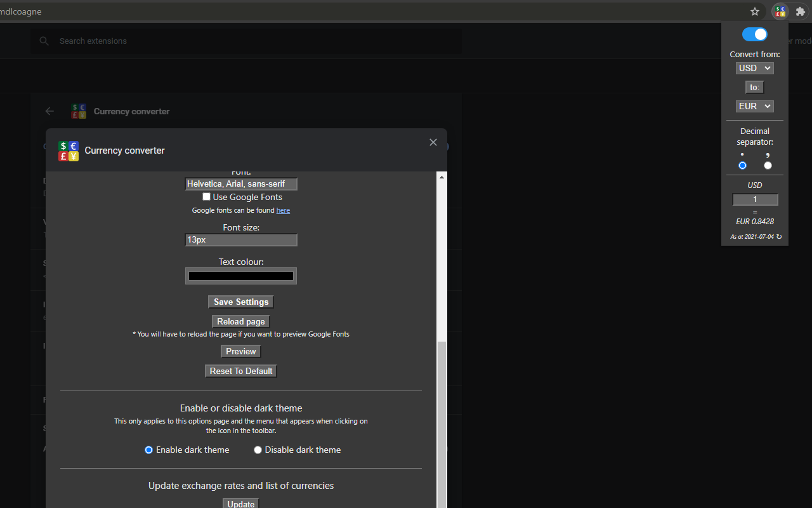812x508 pixels.
Task: Toggle the converter on/off switch in popup
Action: pos(755,34)
